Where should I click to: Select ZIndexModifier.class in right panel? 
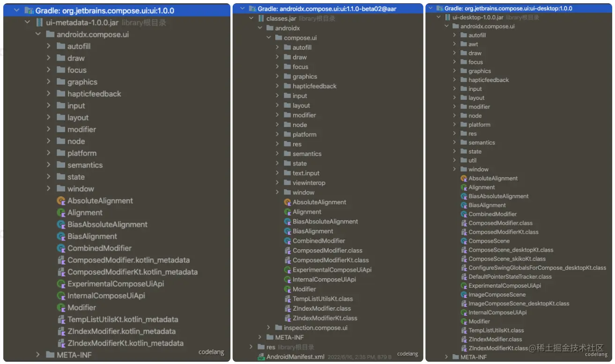coord(495,340)
